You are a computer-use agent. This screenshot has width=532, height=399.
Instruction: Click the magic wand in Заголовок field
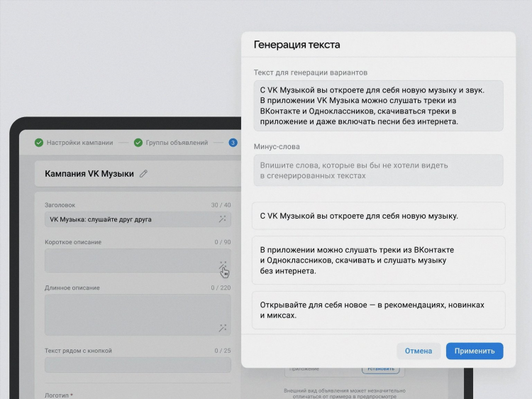[x=222, y=219]
